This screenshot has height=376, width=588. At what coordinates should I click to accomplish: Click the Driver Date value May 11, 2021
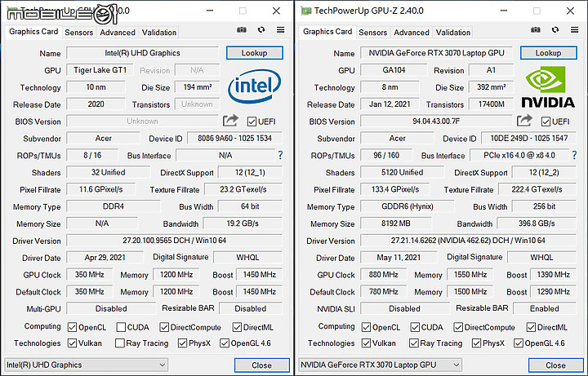pos(399,257)
